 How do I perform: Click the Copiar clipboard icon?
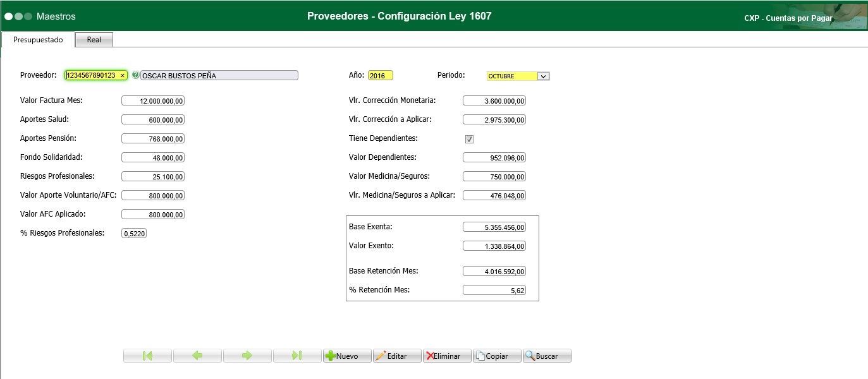(x=481, y=355)
